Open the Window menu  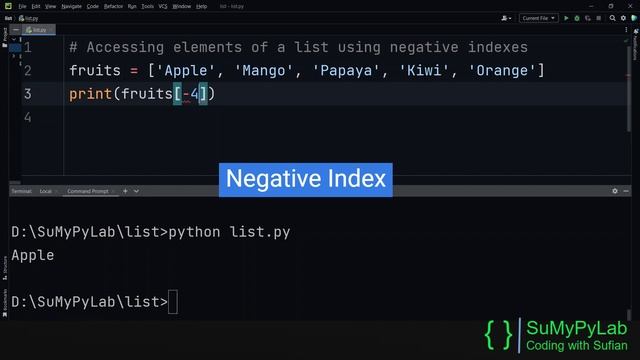pyautogui.click(x=182, y=6)
